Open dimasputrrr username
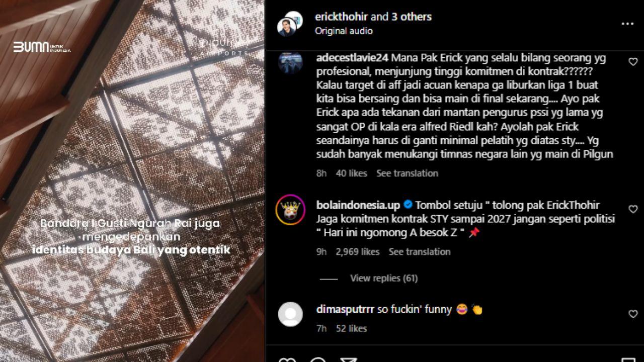Viewport: 644px width, 362px height. (345, 309)
